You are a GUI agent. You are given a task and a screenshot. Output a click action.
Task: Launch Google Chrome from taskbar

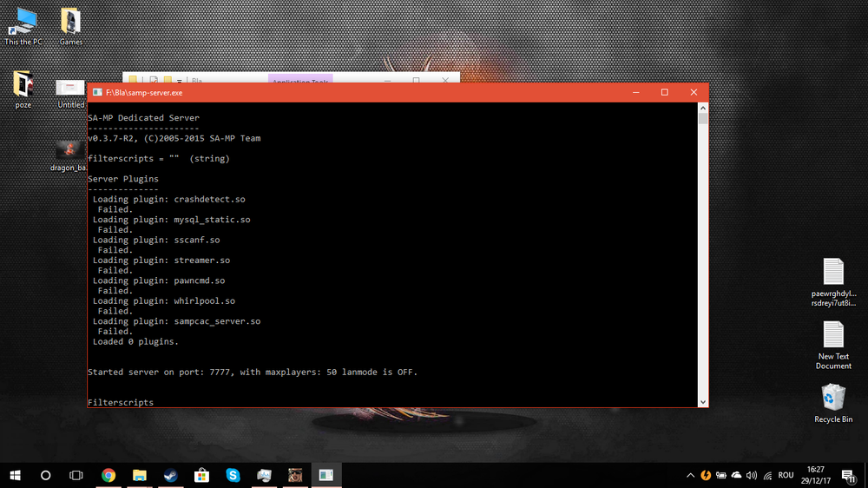(108, 475)
